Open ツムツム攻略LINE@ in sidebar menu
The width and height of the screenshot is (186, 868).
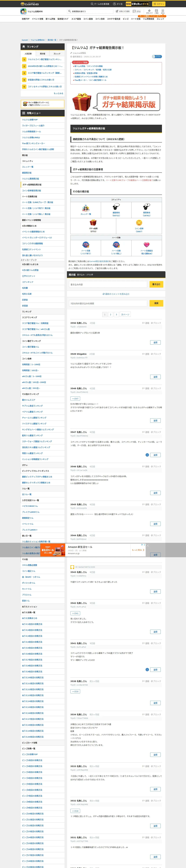click(31, 137)
